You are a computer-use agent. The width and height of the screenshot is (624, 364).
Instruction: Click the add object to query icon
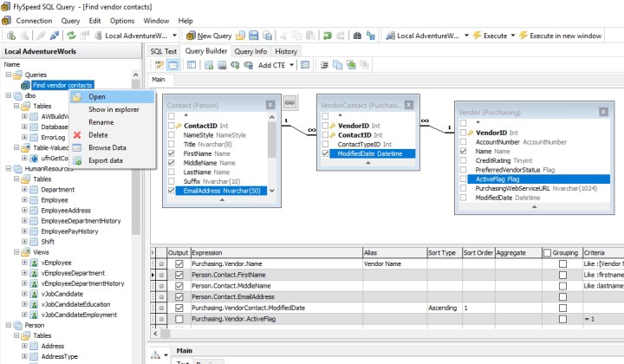209,65
